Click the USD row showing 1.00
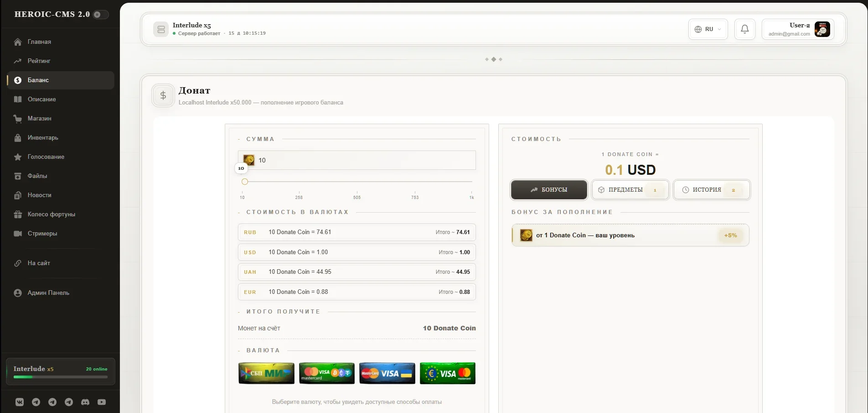This screenshot has height=413, width=868. pyautogui.click(x=357, y=252)
